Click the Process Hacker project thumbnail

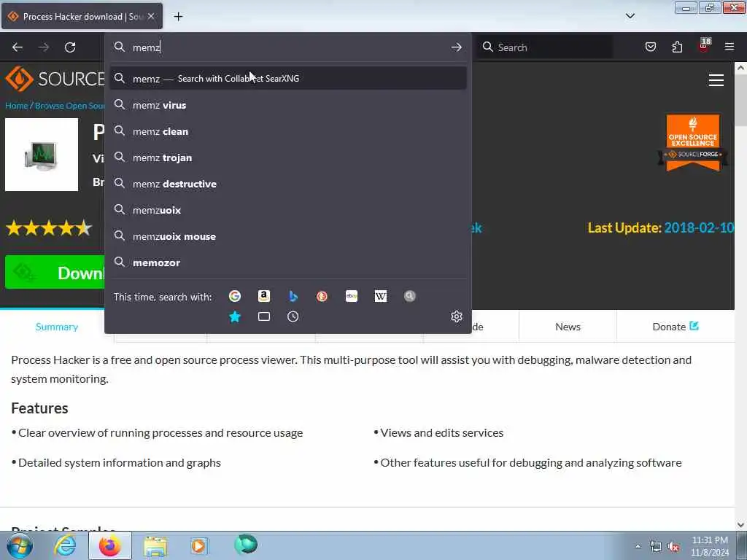click(42, 155)
